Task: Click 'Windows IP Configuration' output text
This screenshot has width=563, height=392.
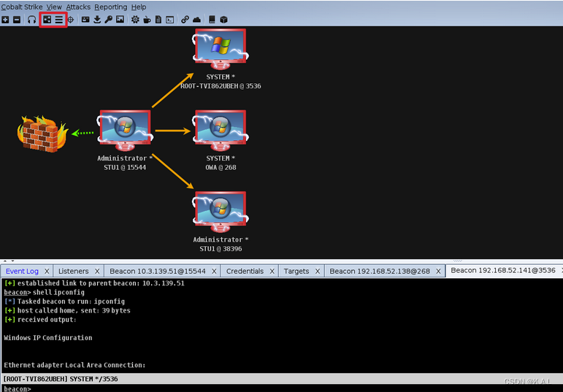Action: [48, 338]
